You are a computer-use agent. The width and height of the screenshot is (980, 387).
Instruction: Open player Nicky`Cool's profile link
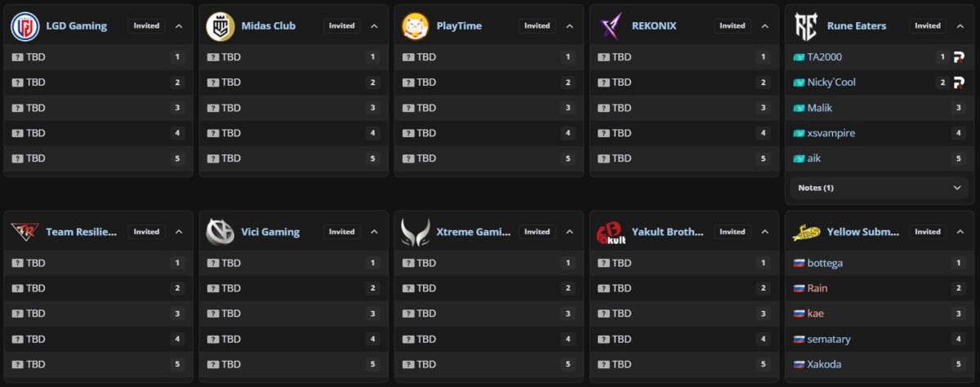831,82
